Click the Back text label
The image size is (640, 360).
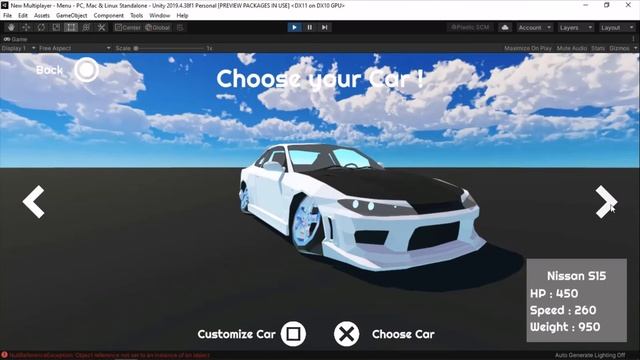click(x=49, y=70)
